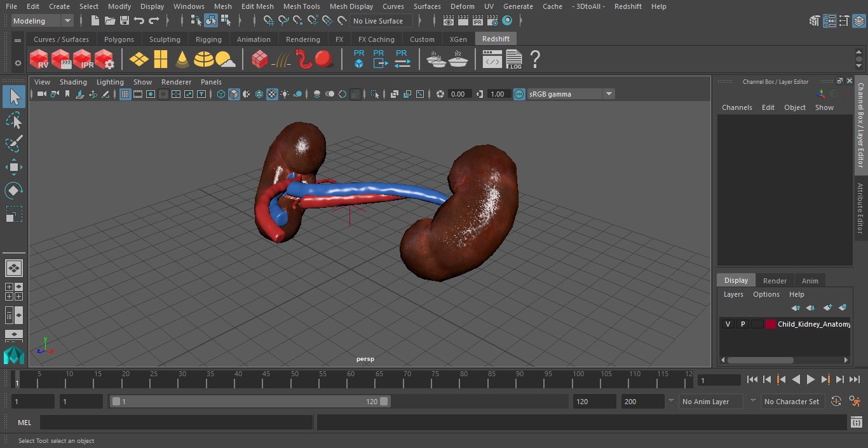
Task: Activate the Move tool
Action: click(13, 167)
